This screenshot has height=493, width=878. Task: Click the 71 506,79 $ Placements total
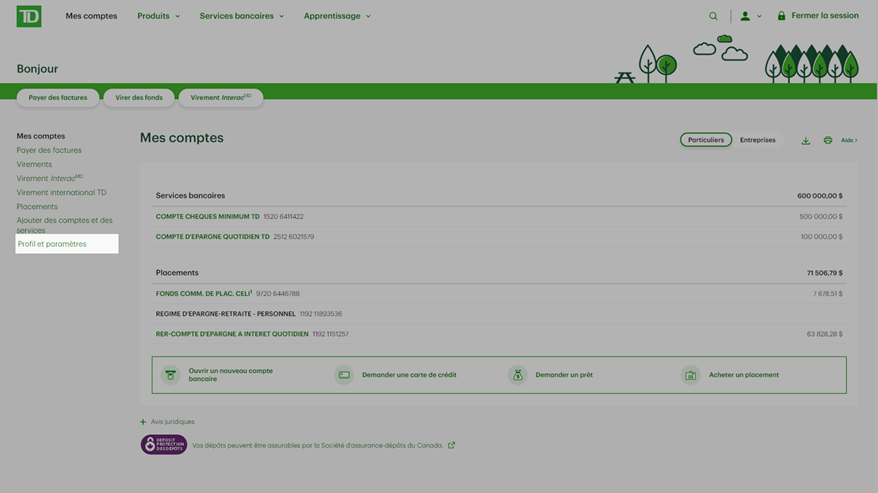(824, 273)
